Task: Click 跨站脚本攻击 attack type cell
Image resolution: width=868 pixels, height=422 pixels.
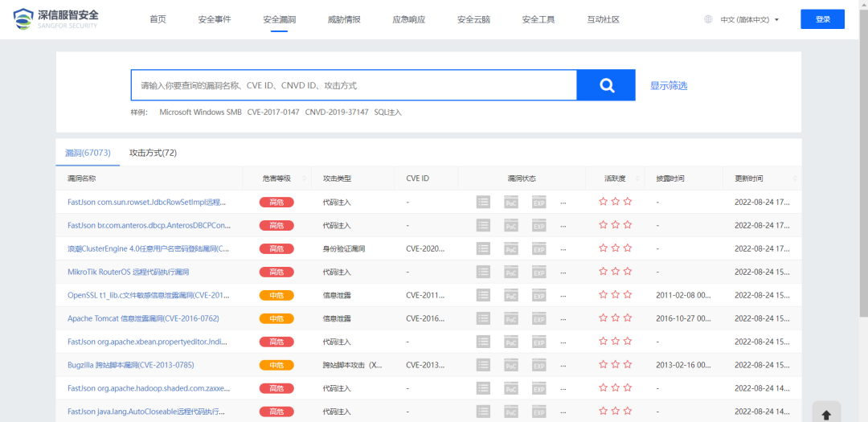Action: 353,366
